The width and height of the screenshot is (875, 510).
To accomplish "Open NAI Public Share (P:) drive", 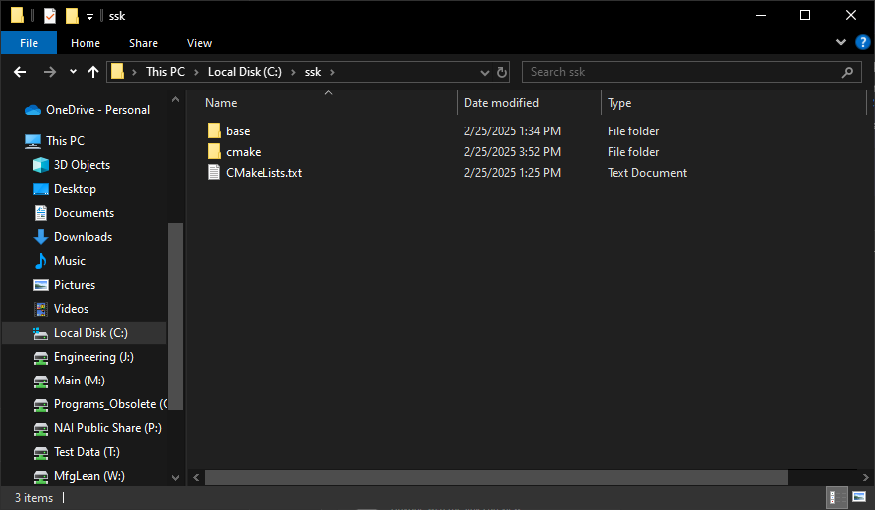I will [107, 428].
